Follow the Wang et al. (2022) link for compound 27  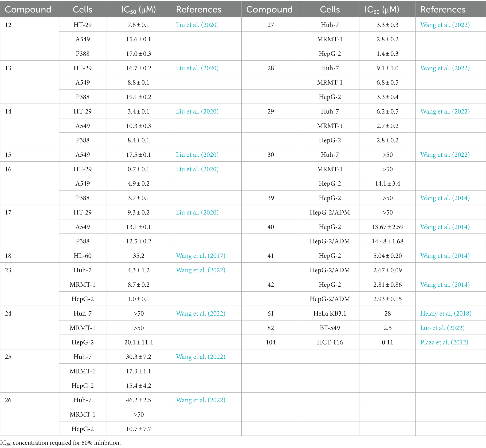445,25
